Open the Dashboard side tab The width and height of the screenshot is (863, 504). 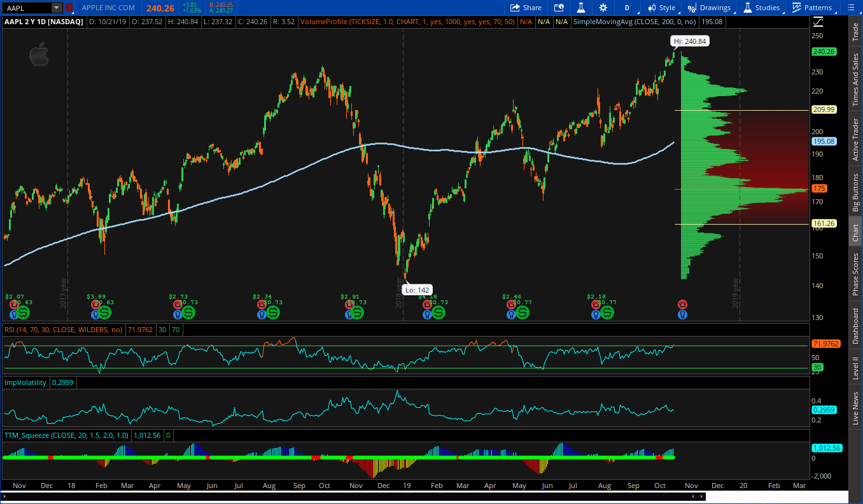tap(855, 326)
